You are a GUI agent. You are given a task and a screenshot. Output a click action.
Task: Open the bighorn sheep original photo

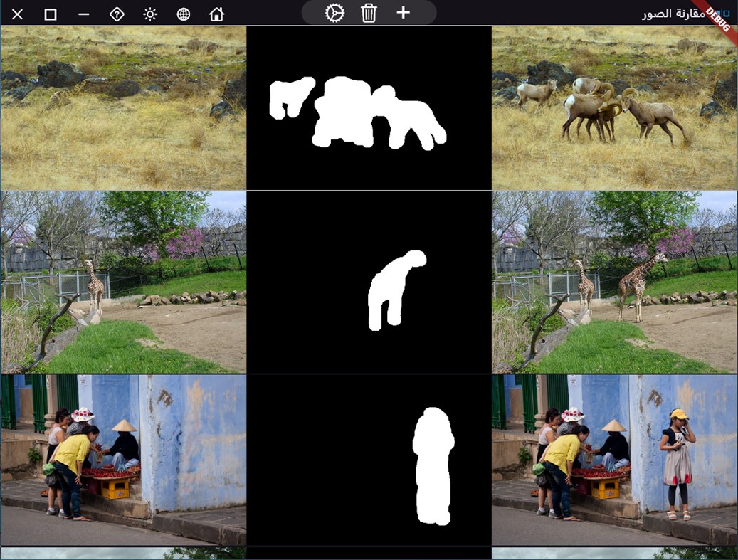click(x=121, y=107)
